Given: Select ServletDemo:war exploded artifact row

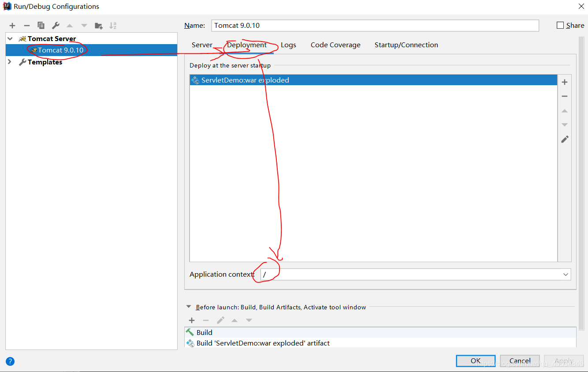Looking at the screenshot, I should [373, 80].
